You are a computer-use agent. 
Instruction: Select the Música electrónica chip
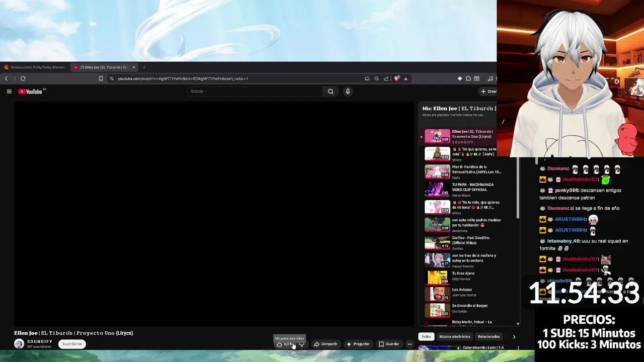[455, 337]
